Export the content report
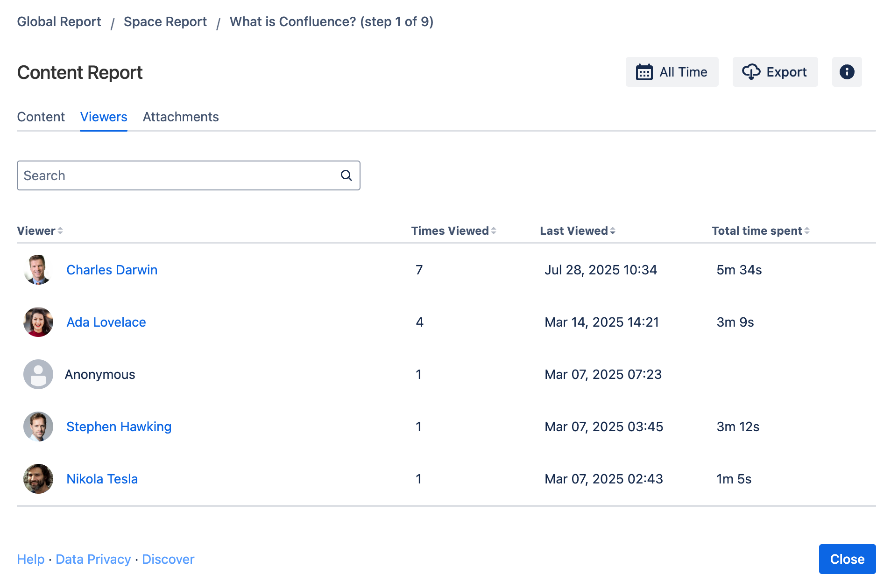This screenshot has width=891, height=588. [x=775, y=72]
